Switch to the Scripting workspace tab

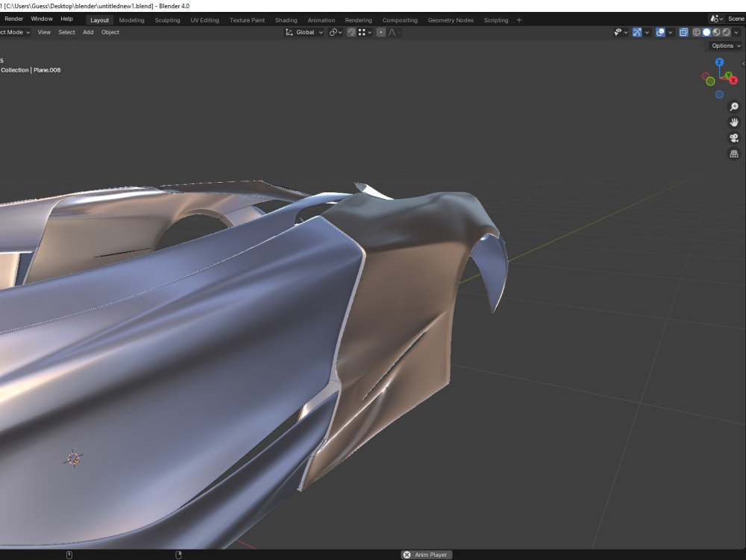(496, 20)
